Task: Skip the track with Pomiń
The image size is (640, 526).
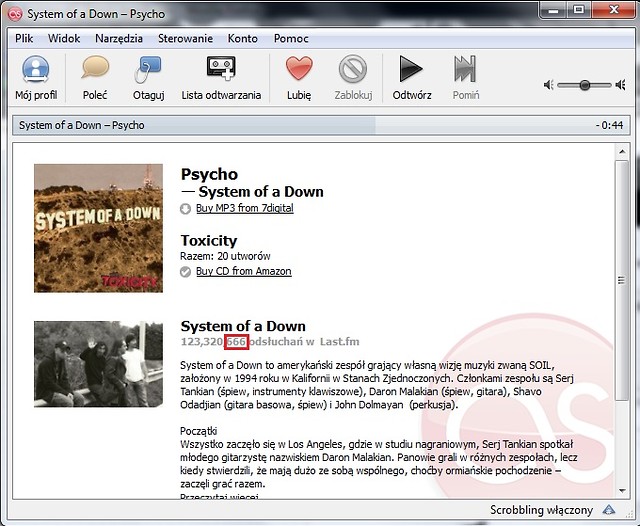Action: point(466,78)
